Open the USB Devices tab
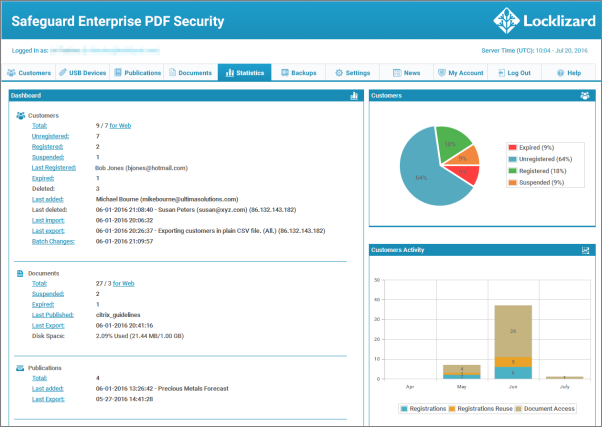The height and width of the screenshot is (427, 602). pos(84,73)
